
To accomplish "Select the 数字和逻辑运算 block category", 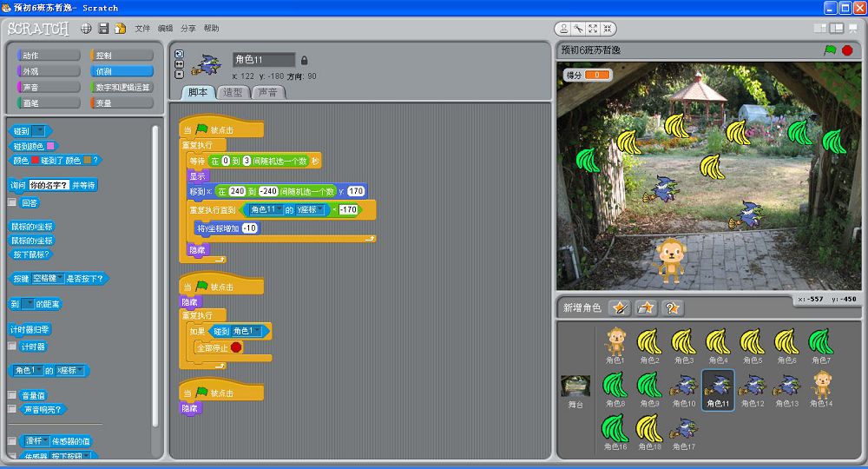I will tap(122, 87).
